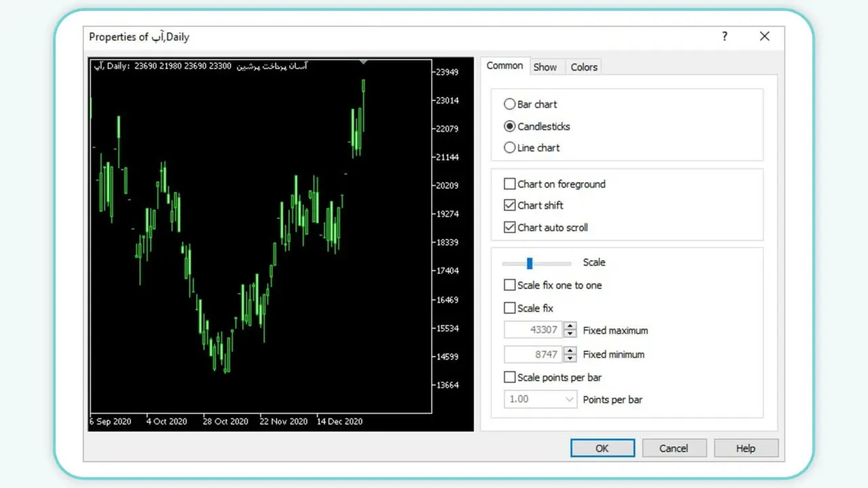Screen dimensions: 868x488
Task: Choose the Line chart radio option
Action: [x=510, y=148]
